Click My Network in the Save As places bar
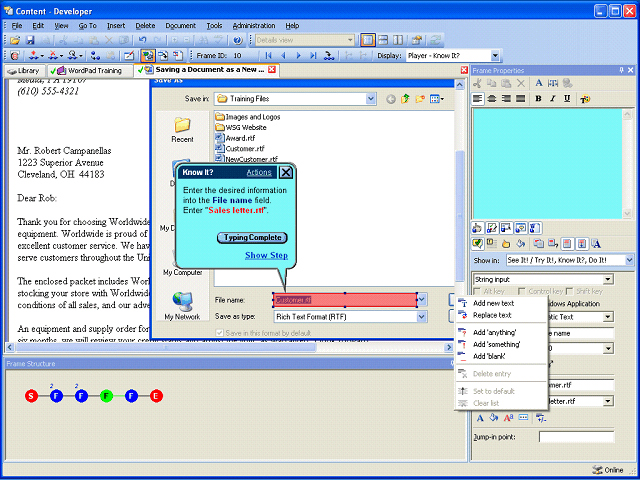This screenshot has width=640, height=480. (182, 306)
